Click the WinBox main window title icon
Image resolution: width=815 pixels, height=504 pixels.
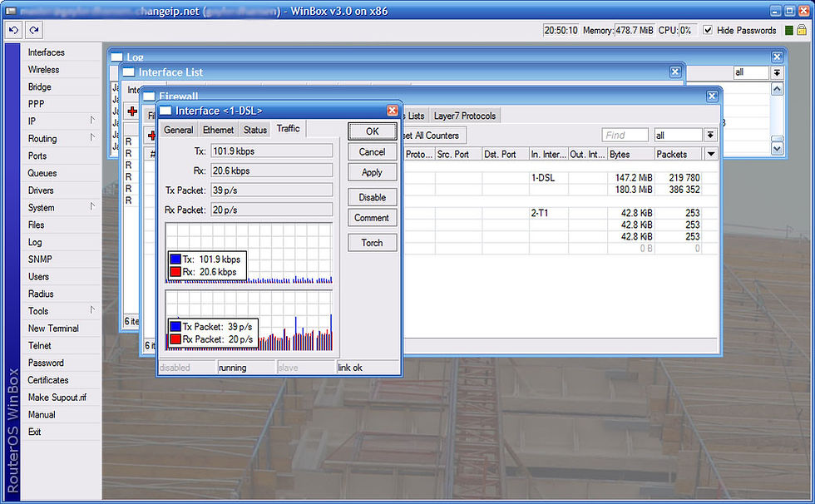(10, 11)
